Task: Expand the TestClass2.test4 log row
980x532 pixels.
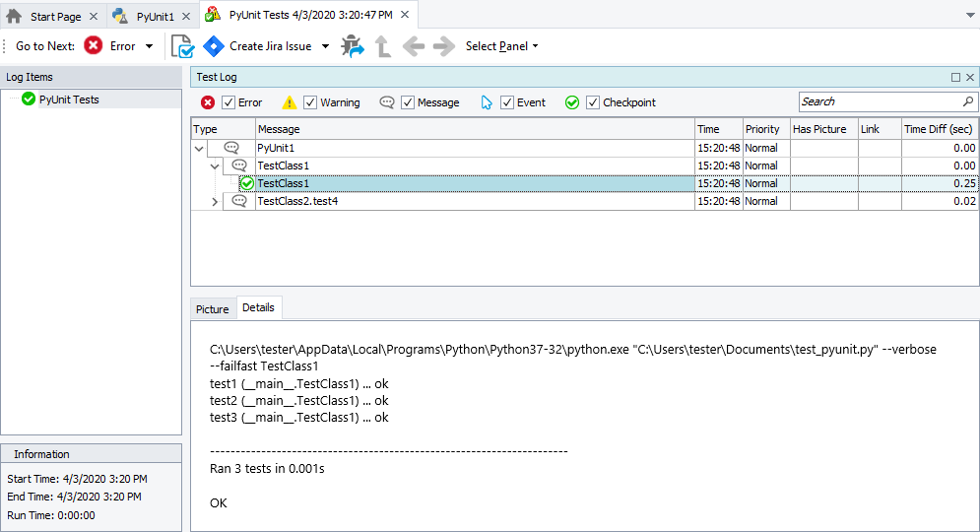Action: click(x=216, y=201)
